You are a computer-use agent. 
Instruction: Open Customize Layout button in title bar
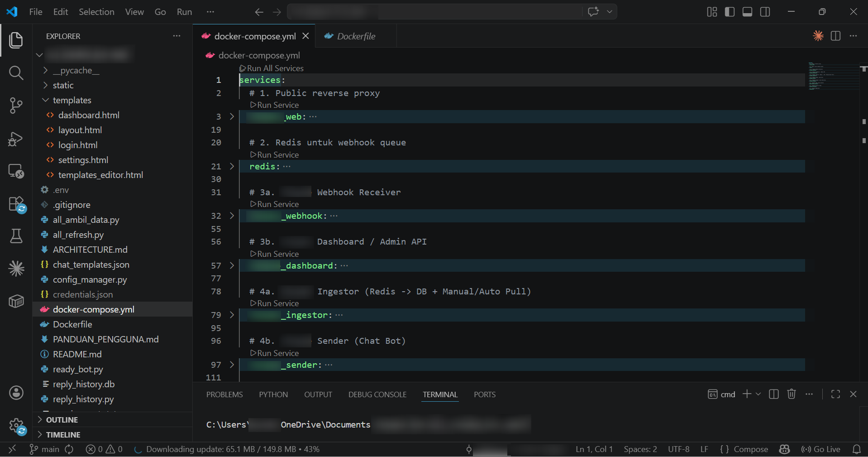coord(712,12)
